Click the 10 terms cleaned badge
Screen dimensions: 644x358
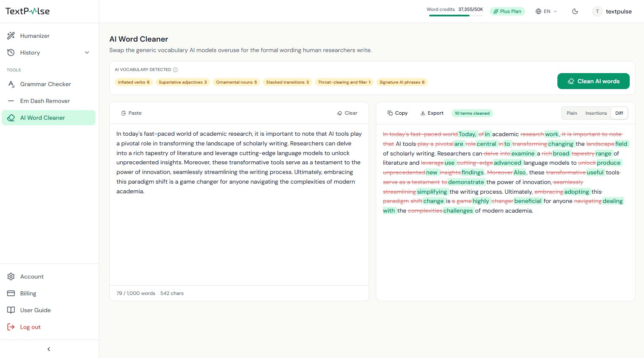click(472, 113)
